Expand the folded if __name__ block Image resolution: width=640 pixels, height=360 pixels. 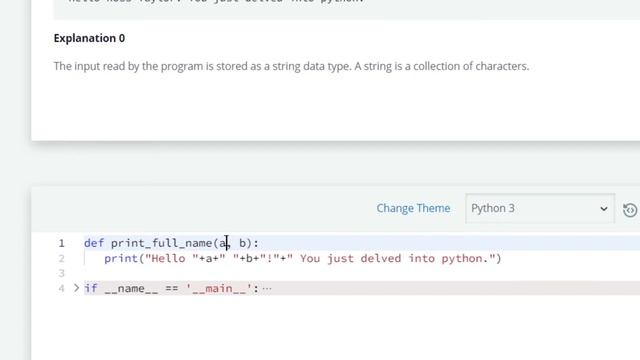[x=76, y=288]
